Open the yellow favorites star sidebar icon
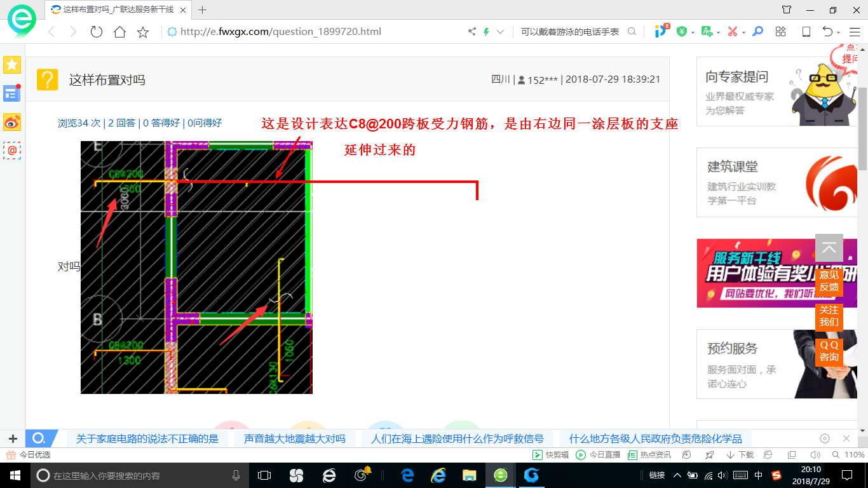868x488 pixels. 12,65
